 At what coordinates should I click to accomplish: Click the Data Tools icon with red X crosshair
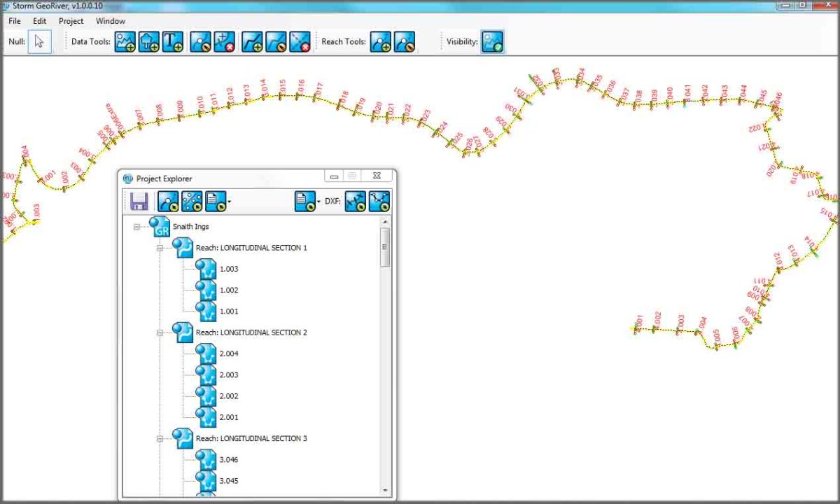click(224, 42)
